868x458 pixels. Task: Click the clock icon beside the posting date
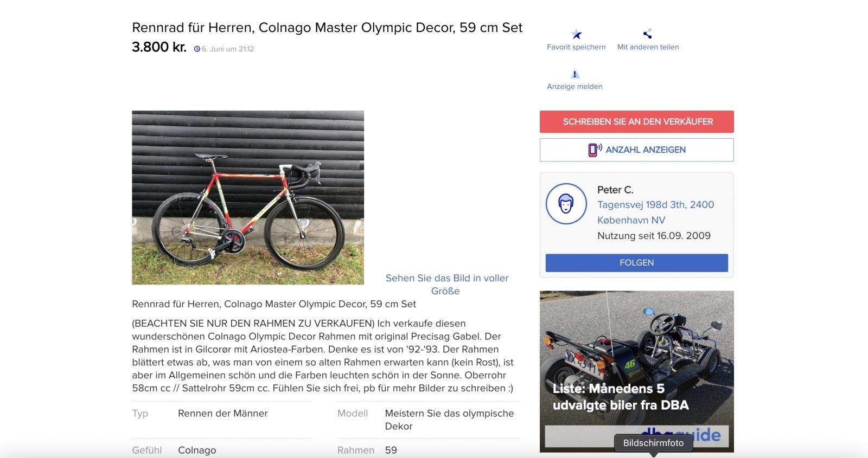(197, 49)
